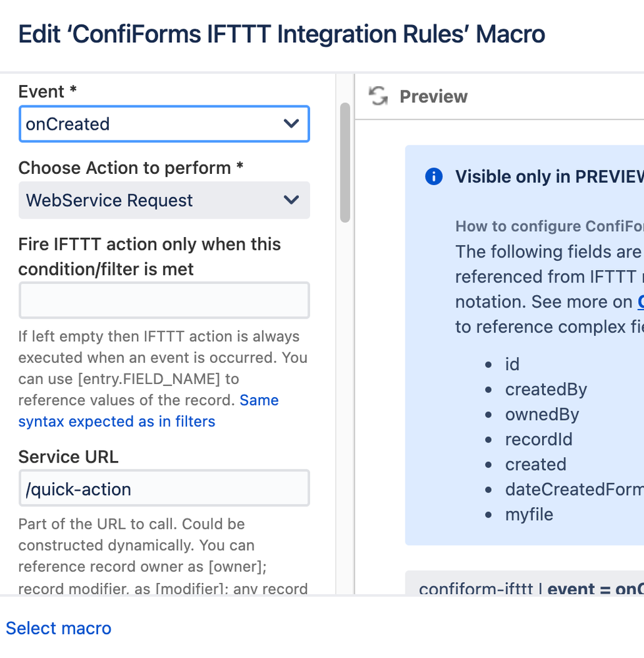The width and height of the screenshot is (644, 658).
Task: Click the left panel's vertical scrollbar
Action: (345, 165)
